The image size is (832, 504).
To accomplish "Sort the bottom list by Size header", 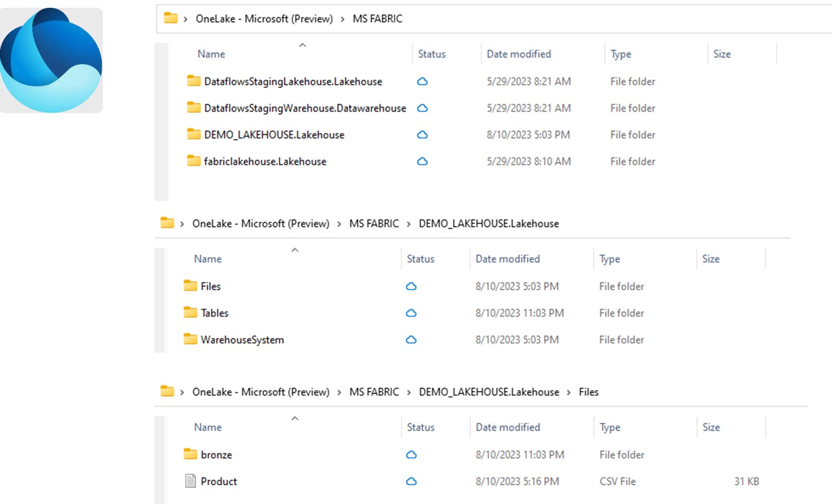I will 711,427.
